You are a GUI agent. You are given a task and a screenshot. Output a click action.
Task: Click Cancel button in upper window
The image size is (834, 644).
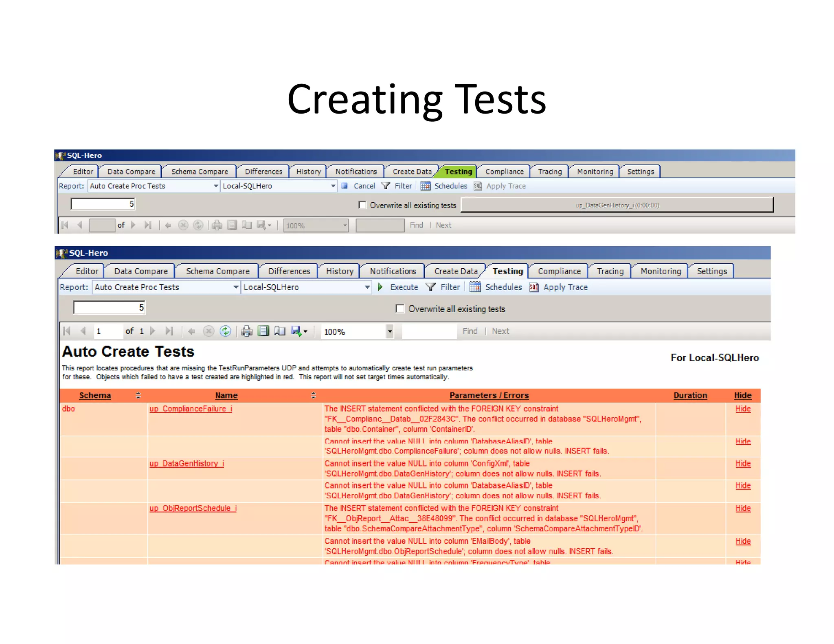tap(364, 186)
